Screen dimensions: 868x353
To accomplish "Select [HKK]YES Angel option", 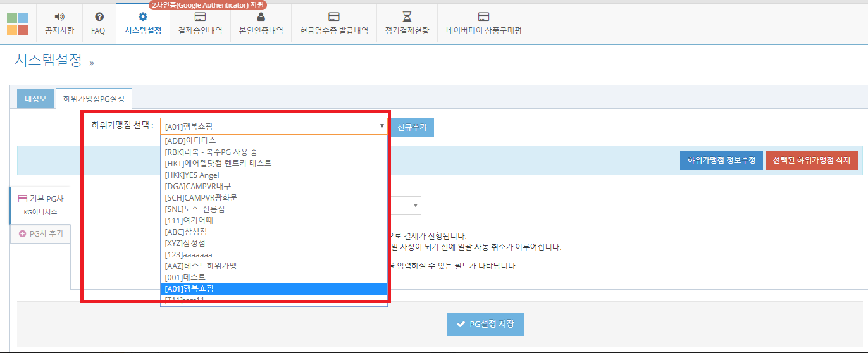I will click(x=273, y=175).
